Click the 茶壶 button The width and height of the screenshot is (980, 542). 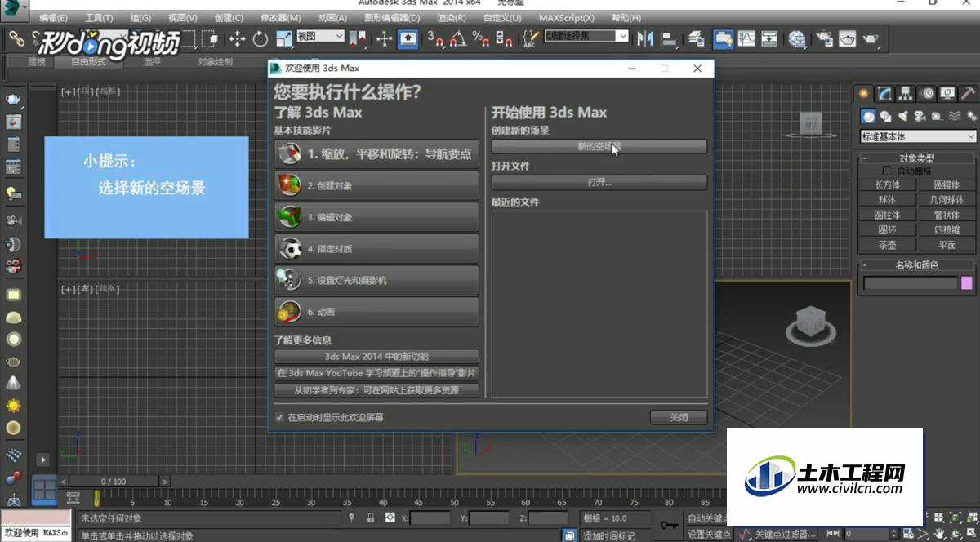click(887, 245)
